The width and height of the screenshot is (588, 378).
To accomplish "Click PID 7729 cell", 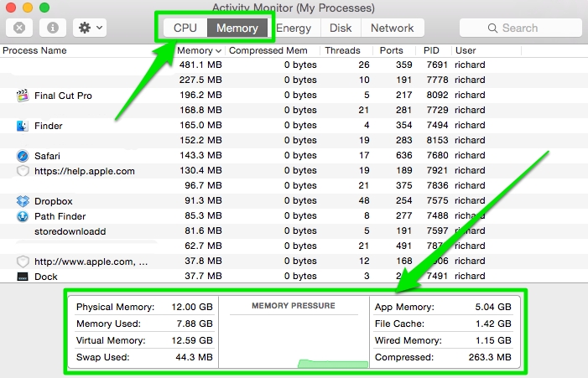I will (x=437, y=110).
